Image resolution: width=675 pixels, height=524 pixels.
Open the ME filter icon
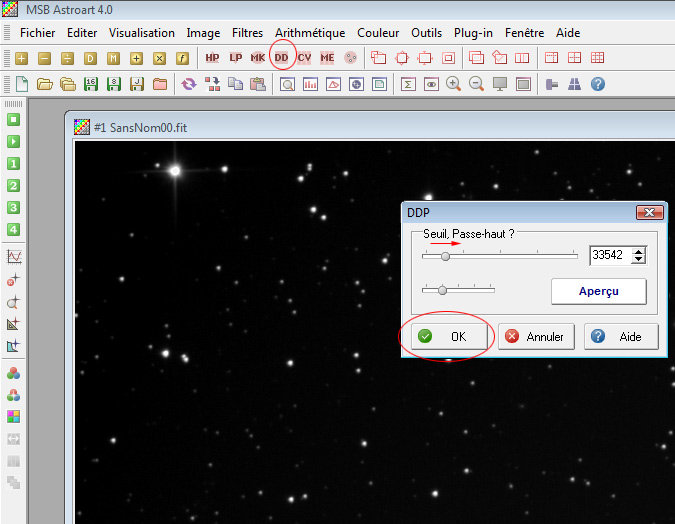coord(327,58)
